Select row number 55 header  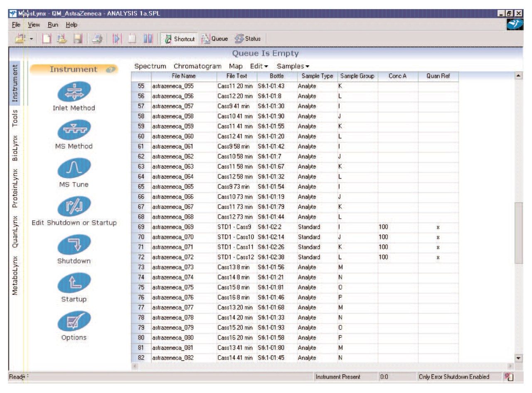(x=141, y=86)
